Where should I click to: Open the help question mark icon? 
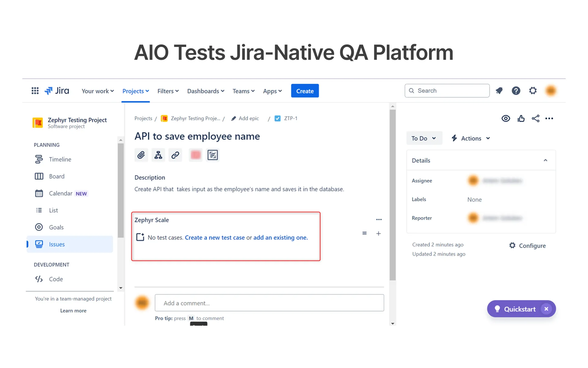point(516,91)
